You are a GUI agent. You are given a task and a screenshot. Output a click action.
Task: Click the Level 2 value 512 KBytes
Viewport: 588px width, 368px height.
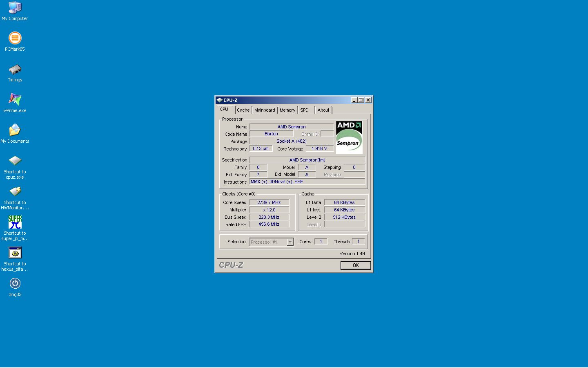pos(344,217)
